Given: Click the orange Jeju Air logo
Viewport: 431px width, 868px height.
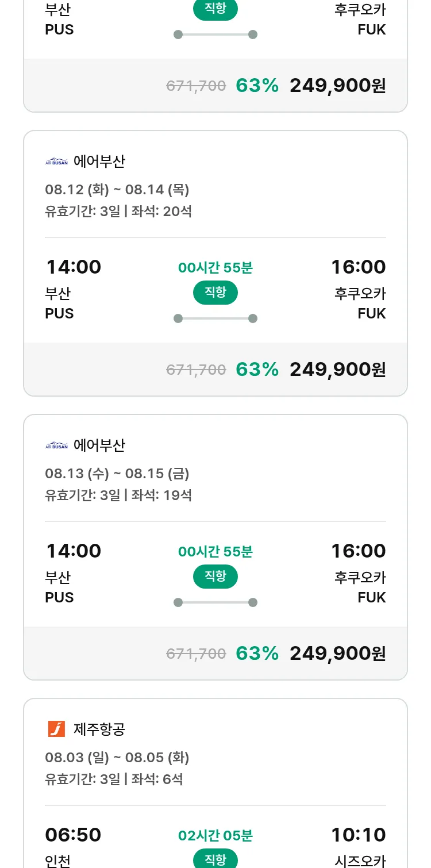Looking at the screenshot, I should [56, 729].
